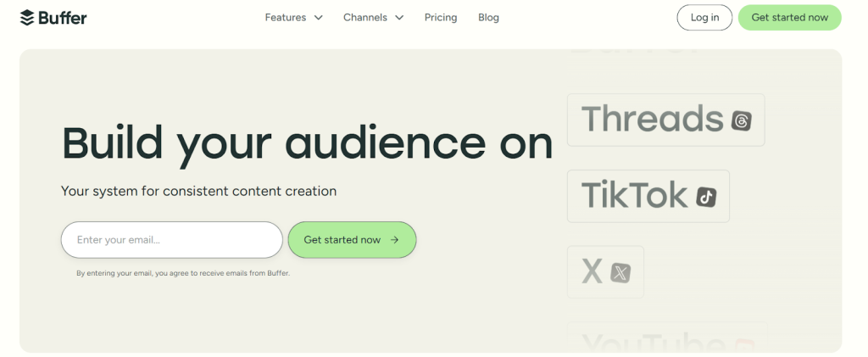868x357 pixels.
Task: Click Get started now beside email field
Action: (352, 240)
